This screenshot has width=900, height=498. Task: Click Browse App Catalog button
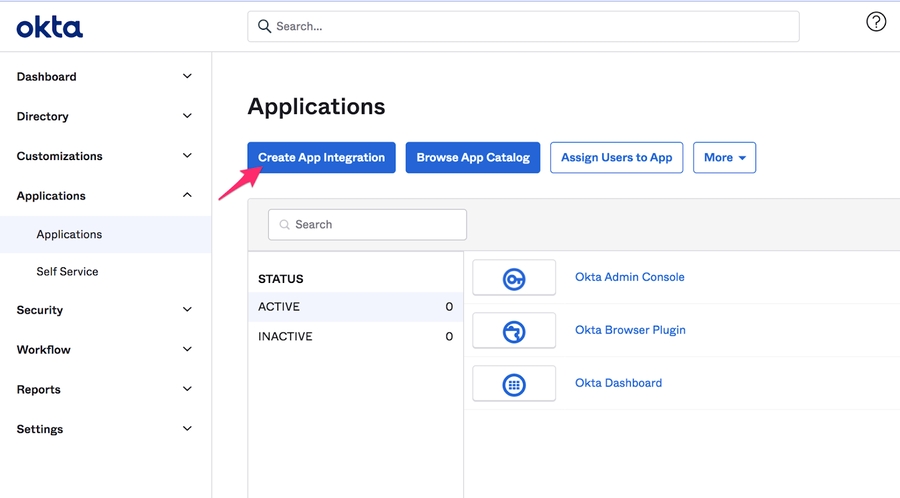point(473,158)
